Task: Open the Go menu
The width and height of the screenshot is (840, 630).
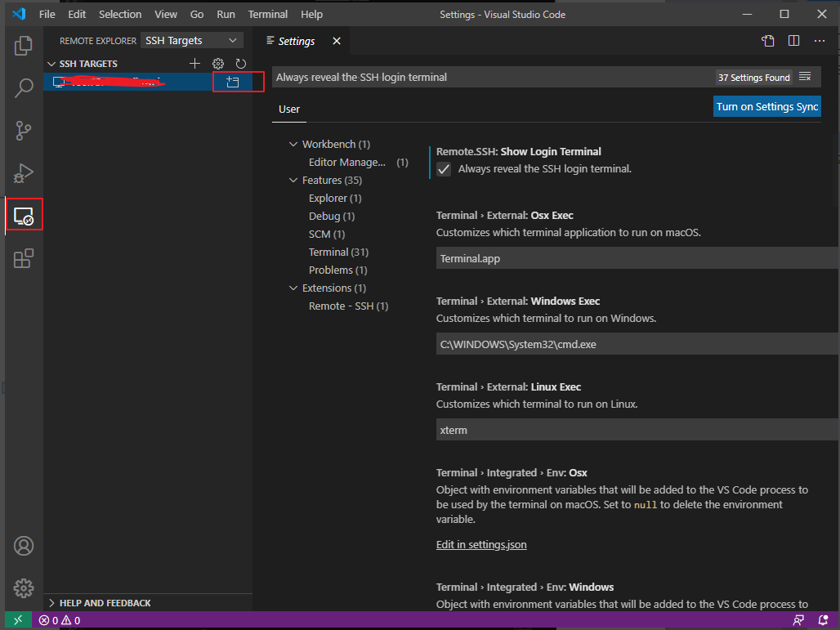Action: (x=197, y=15)
